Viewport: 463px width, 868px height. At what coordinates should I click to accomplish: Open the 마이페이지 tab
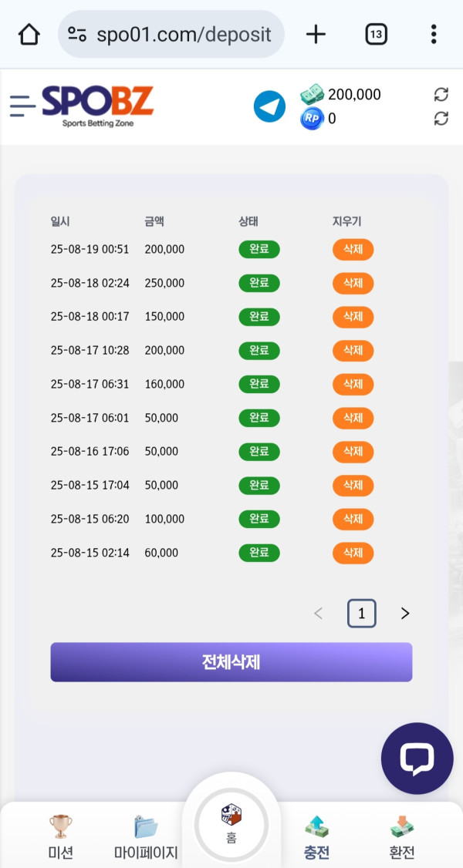tap(146, 836)
